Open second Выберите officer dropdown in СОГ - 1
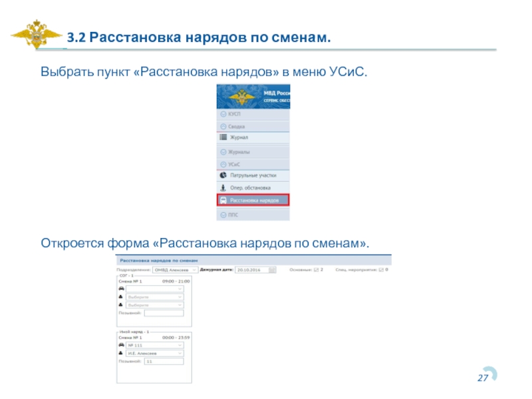 155,305
